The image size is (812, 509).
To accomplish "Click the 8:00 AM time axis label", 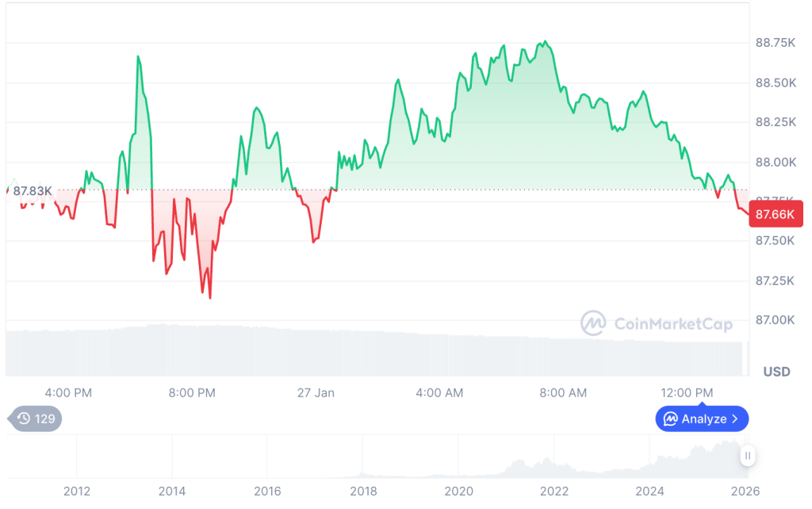I will coord(562,393).
